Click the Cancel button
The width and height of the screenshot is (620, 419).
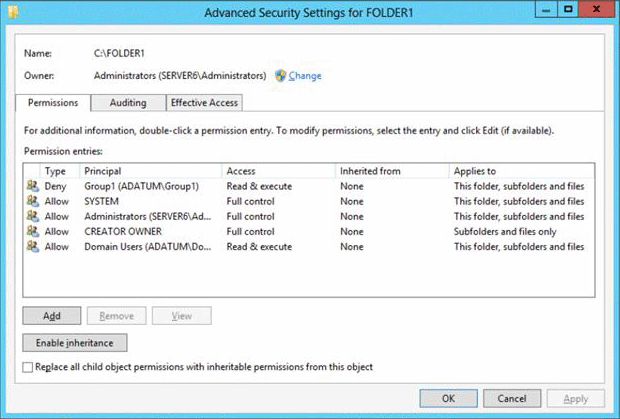click(x=510, y=399)
